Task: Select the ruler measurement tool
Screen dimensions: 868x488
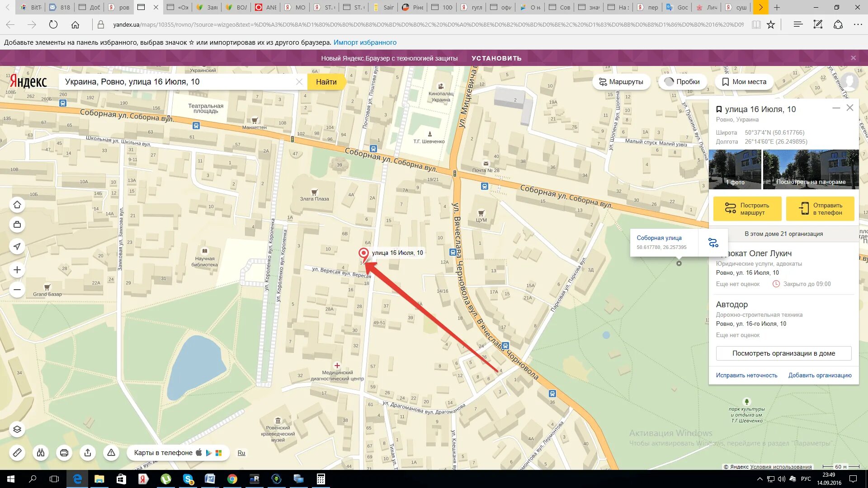Action: (17, 452)
